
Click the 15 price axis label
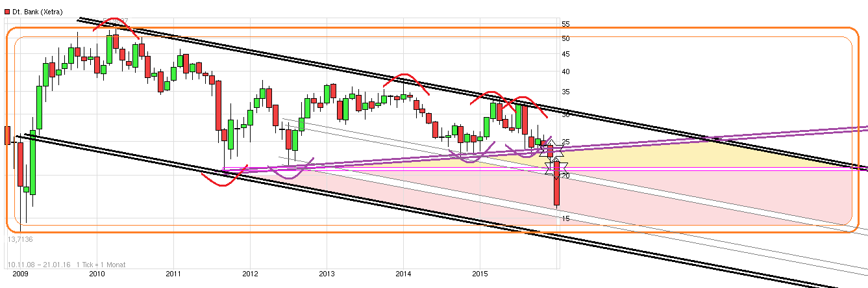(565, 218)
